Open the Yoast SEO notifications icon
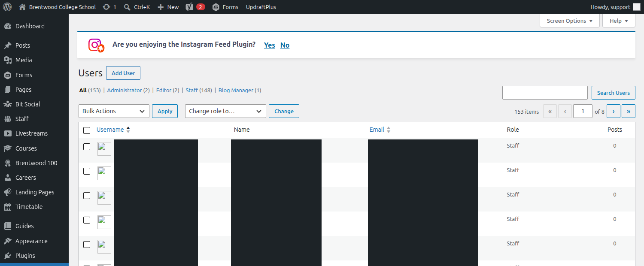 [x=189, y=7]
